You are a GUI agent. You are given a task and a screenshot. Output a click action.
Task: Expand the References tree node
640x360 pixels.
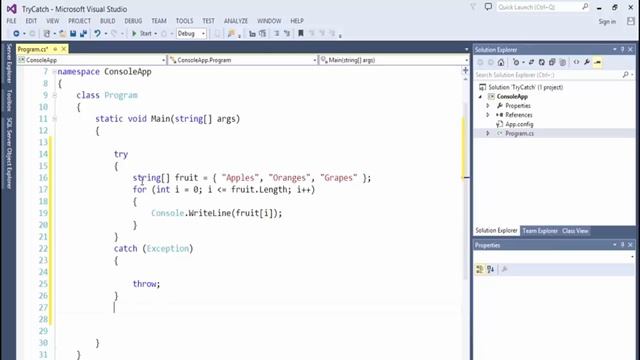pos(488,115)
